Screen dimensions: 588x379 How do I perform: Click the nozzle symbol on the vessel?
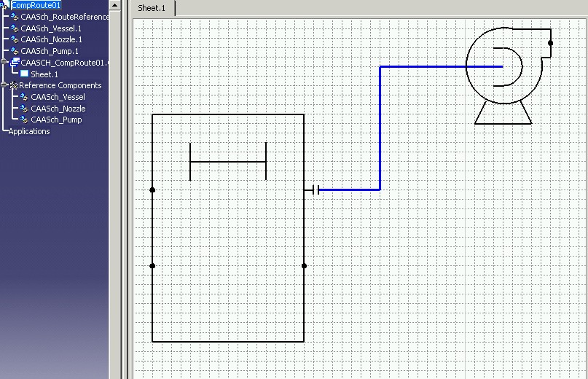click(314, 189)
